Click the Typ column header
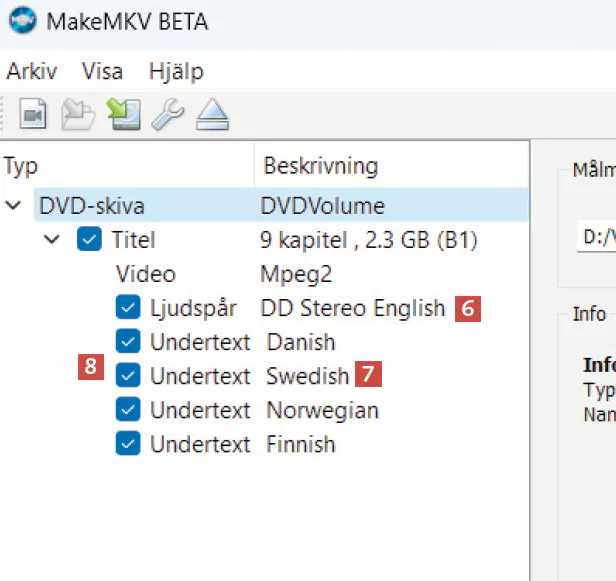Viewport: 616px width, 581px height. click(22, 166)
